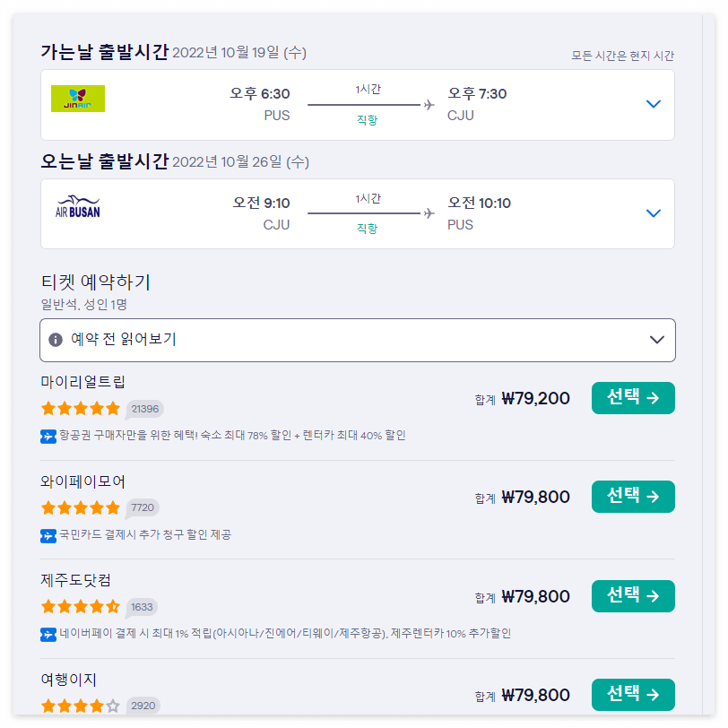Click the 마이리얼트립 agency name

pos(79,381)
